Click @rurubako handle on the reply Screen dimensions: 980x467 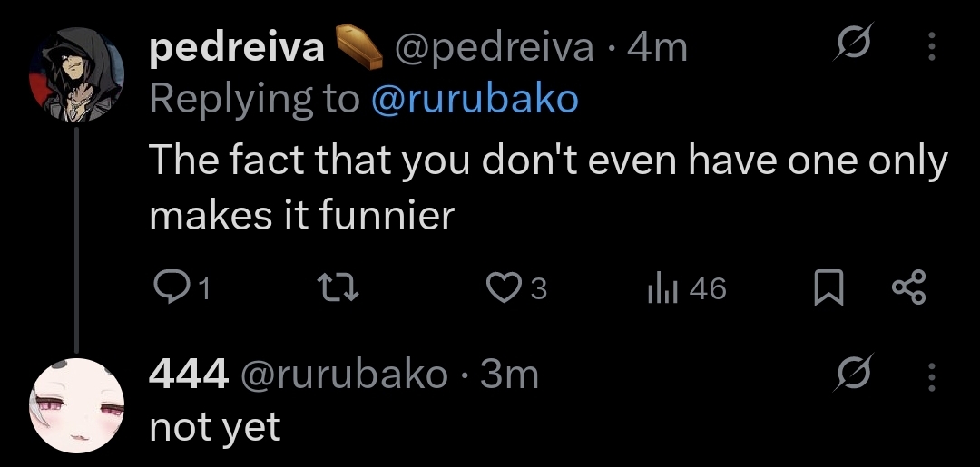342,374
